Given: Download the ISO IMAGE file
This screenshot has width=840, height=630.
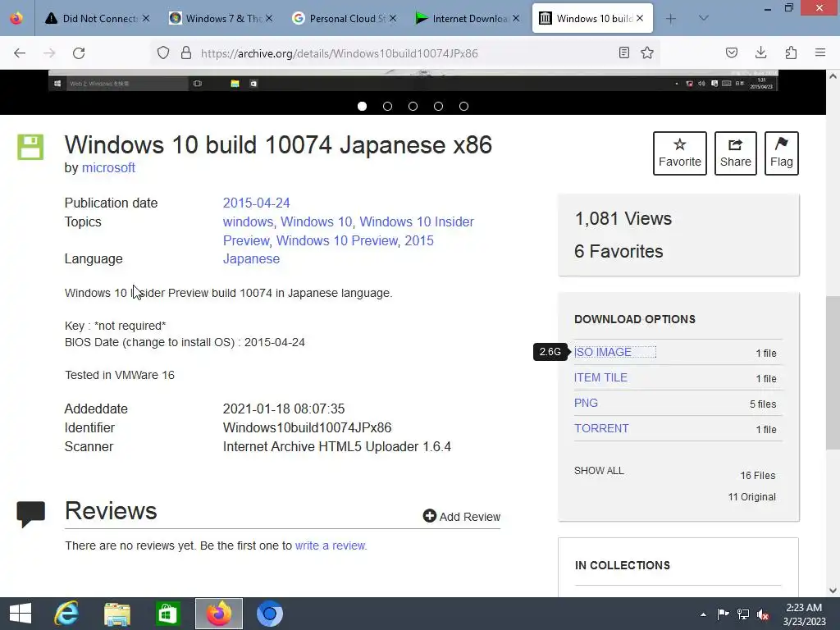Looking at the screenshot, I should click(x=603, y=352).
